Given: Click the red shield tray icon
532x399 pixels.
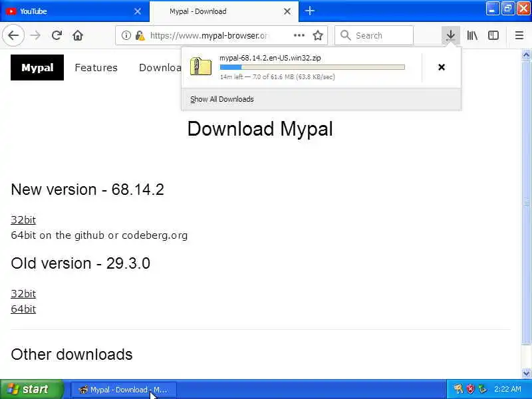Looking at the screenshot, I should coord(470,389).
